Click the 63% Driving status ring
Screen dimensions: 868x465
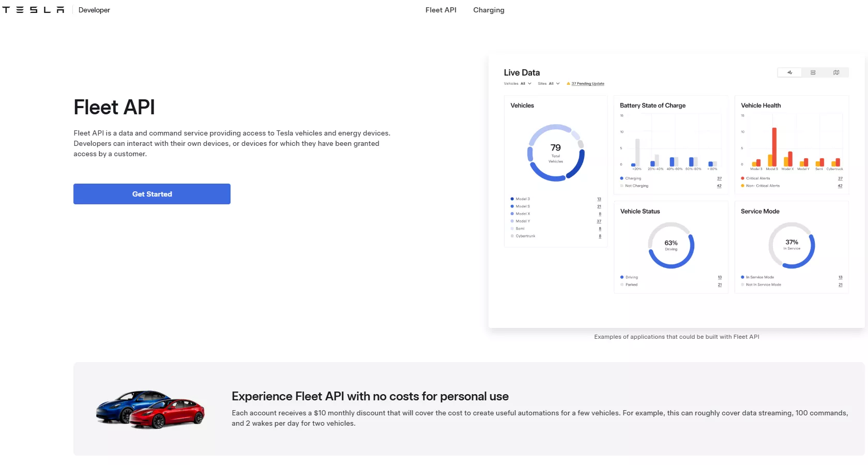click(x=671, y=246)
